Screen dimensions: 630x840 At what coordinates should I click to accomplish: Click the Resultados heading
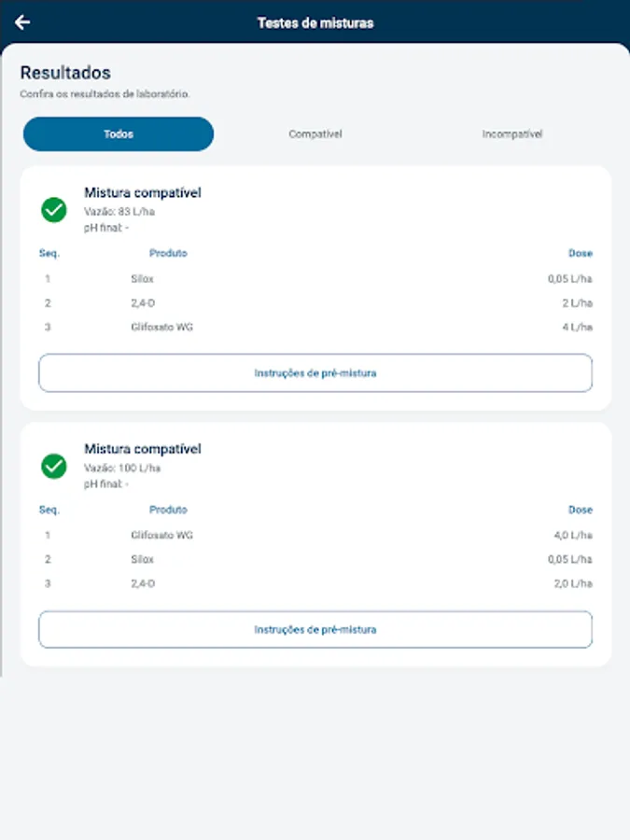(65, 73)
